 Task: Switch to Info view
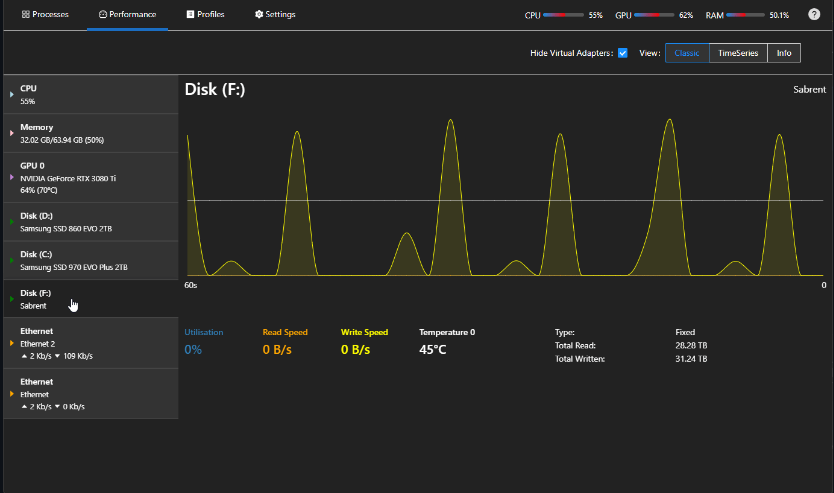tap(783, 53)
